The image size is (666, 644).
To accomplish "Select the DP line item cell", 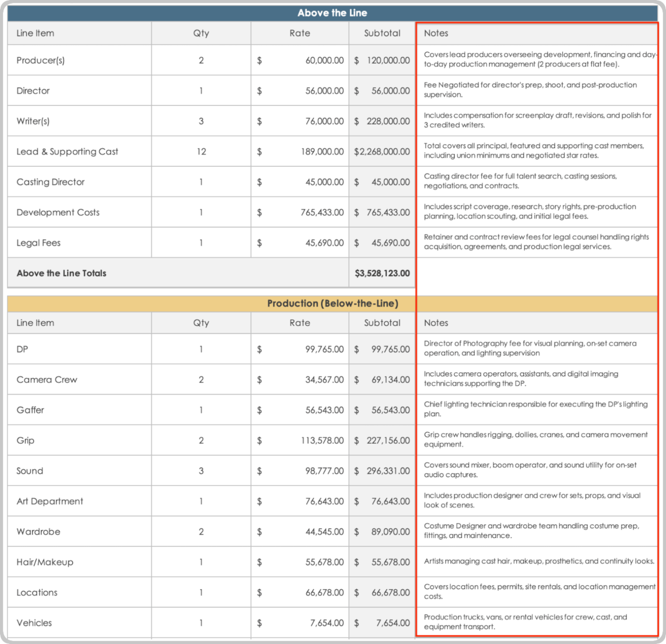I will pyautogui.click(x=80, y=350).
